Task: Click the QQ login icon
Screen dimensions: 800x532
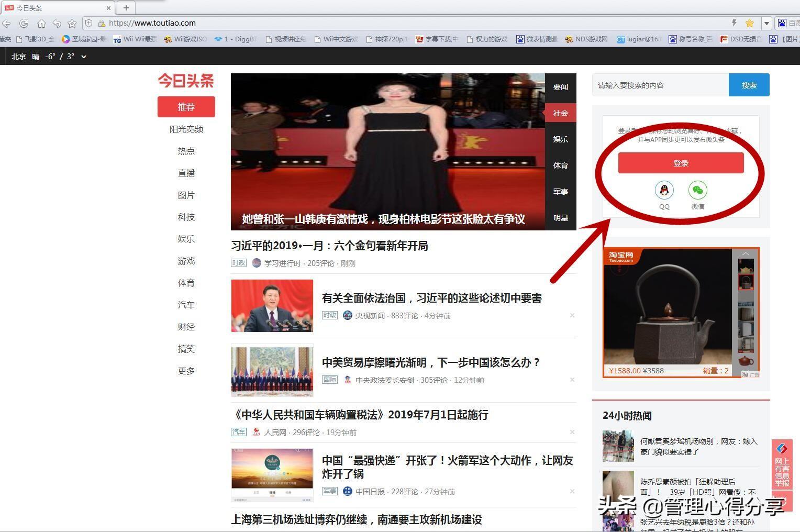Action: coord(664,191)
